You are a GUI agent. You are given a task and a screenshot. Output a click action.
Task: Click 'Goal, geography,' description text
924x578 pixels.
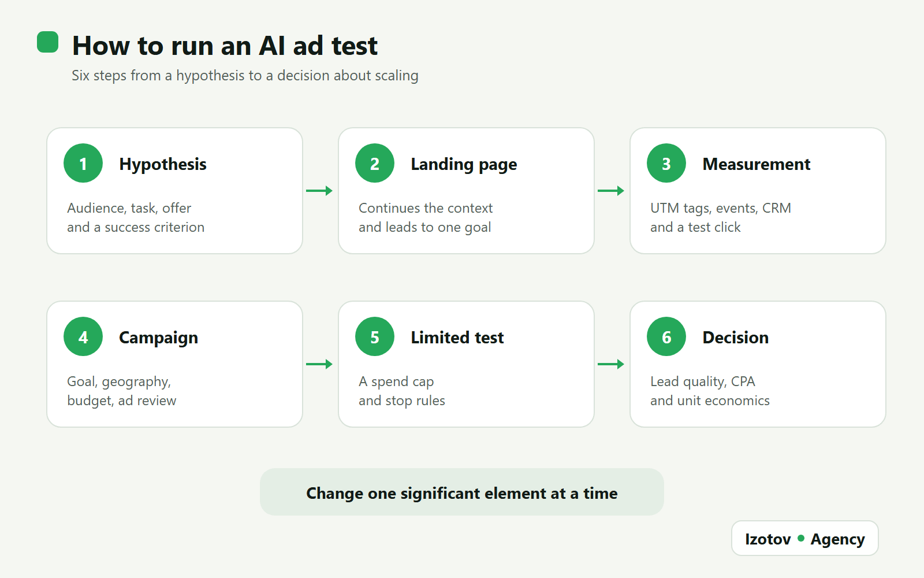point(119,382)
